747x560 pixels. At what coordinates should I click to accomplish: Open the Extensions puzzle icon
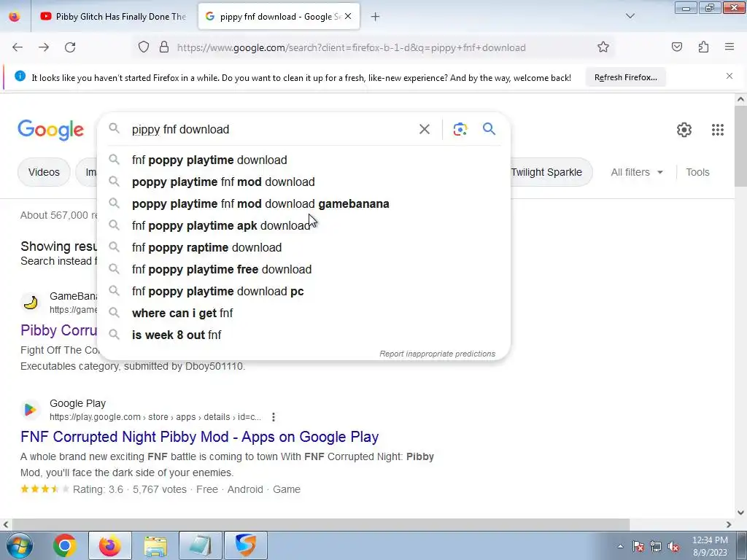703,47
